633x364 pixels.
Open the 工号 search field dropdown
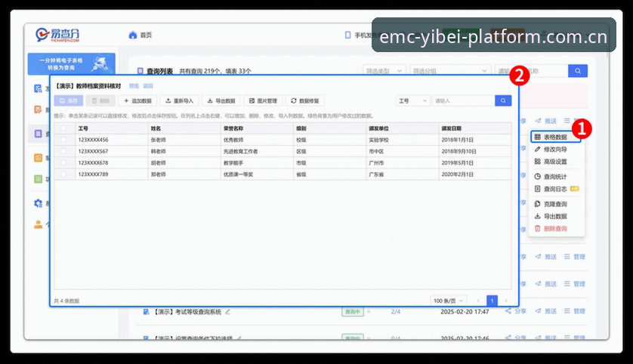pos(413,100)
